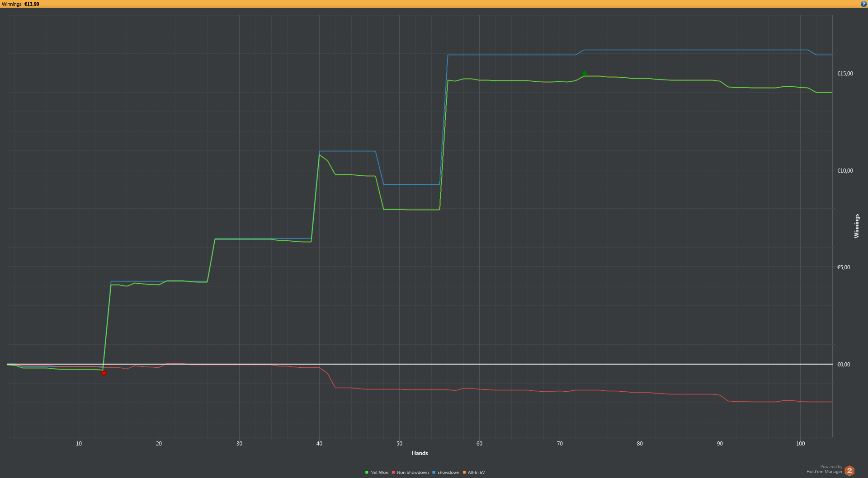Click the €15,00 y-axis label
Image resolution: width=868 pixels, height=478 pixels.
[x=845, y=74]
